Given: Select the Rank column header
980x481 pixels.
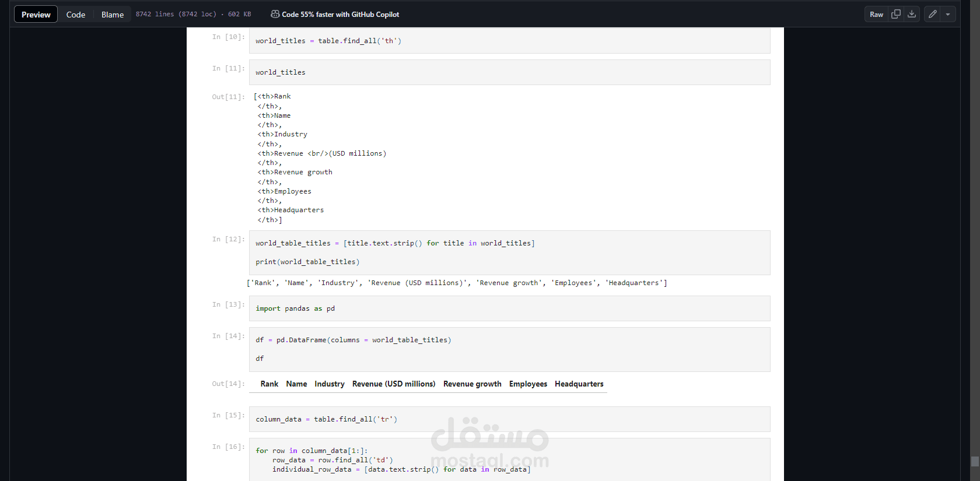Looking at the screenshot, I should (269, 384).
